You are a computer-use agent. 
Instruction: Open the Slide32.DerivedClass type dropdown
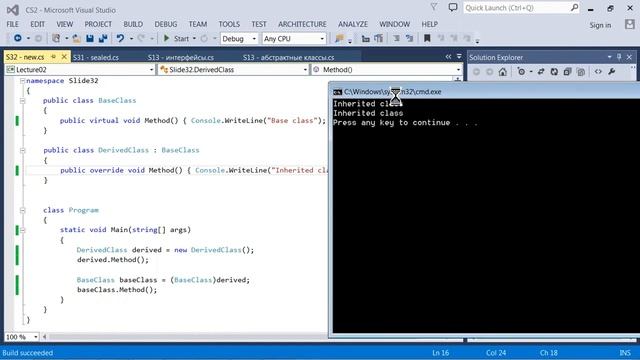click(233, 70)
